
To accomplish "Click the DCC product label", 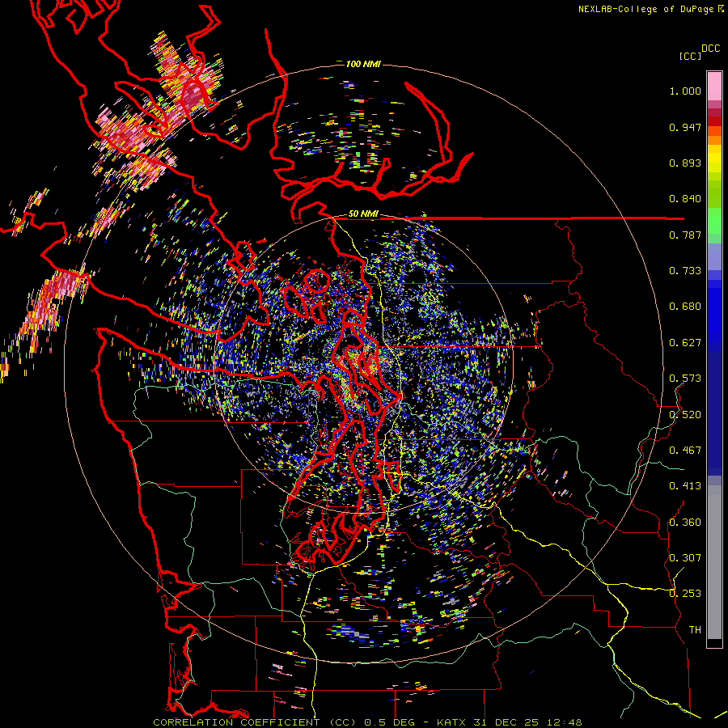I will (710, 49).
